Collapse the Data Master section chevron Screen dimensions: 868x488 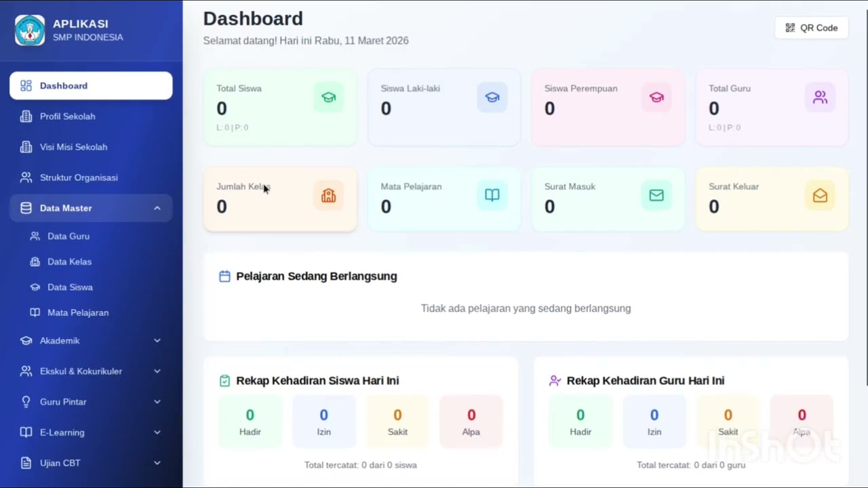pos(157,208)
